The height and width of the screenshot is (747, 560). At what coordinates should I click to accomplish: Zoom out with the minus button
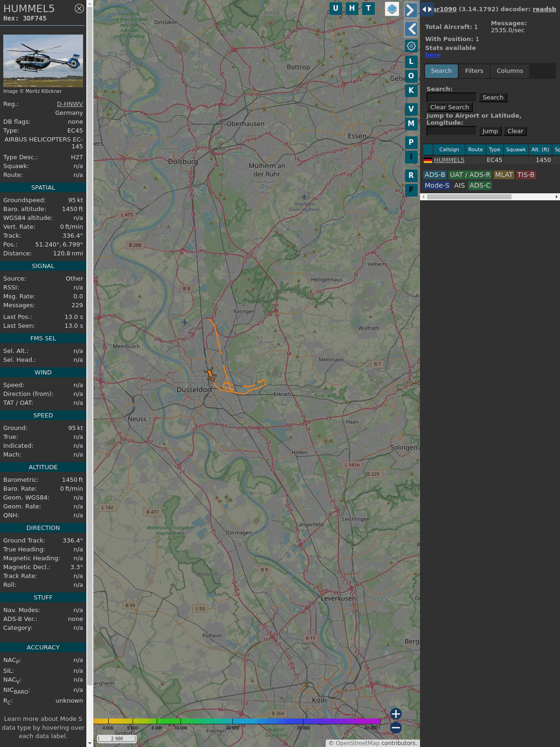click(x=396, y=727)
